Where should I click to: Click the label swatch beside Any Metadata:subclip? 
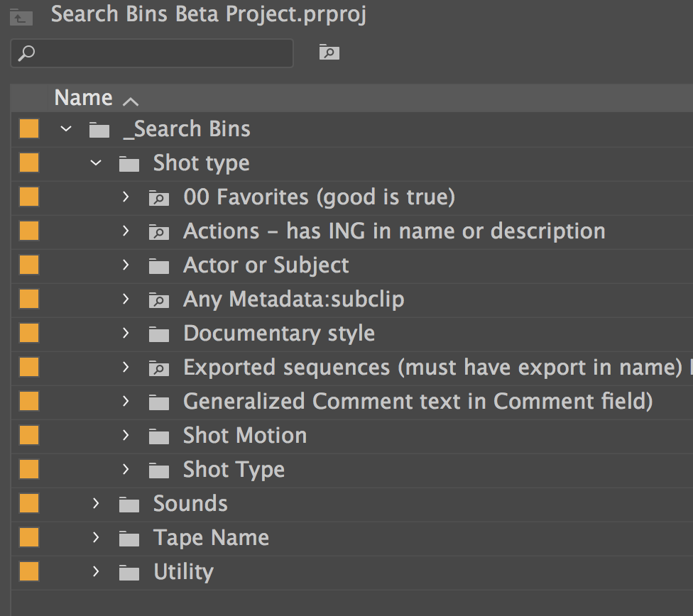pos(29,299)
